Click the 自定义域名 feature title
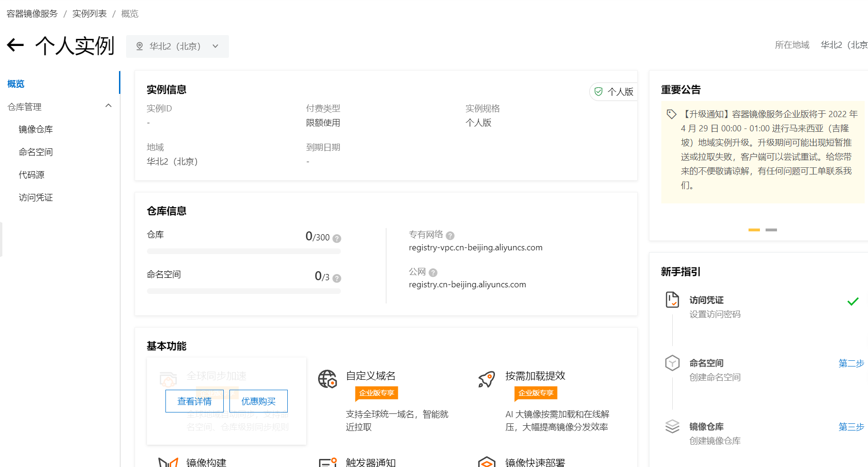 tap(371, 376)
